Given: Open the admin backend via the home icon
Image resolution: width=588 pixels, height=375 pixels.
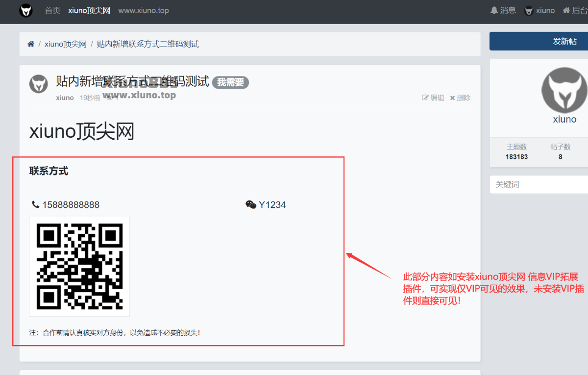Looking at the screenshot, I should point(566,10).
